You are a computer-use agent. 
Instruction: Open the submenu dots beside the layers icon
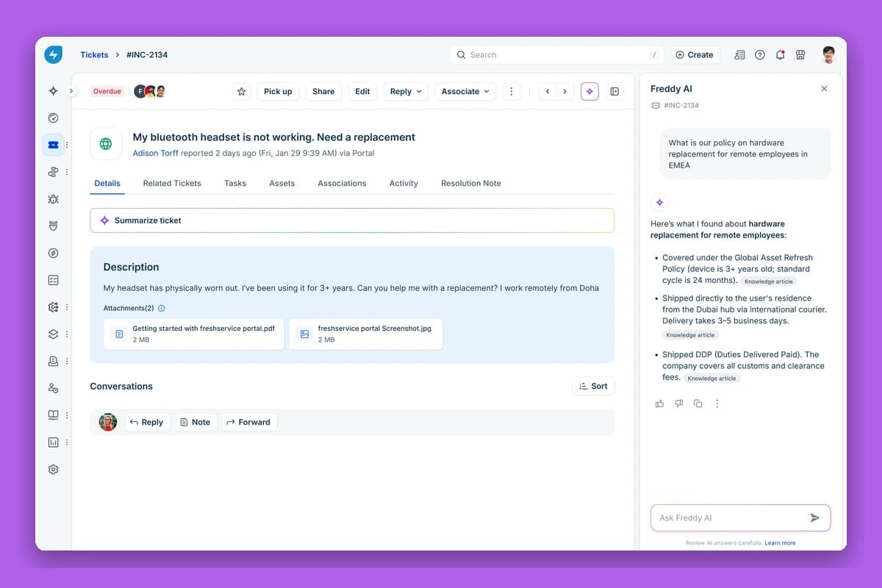pos(67,334)
